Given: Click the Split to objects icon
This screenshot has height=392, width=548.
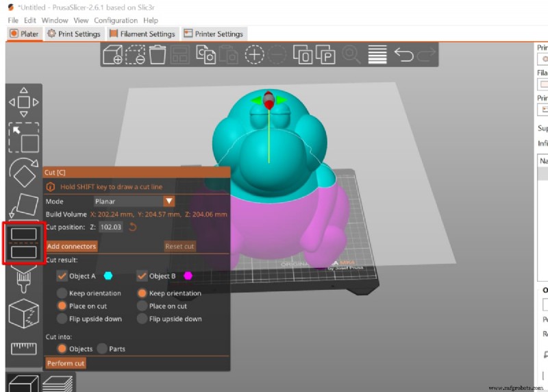Looking at the screenshot, I should coord(303,55).
